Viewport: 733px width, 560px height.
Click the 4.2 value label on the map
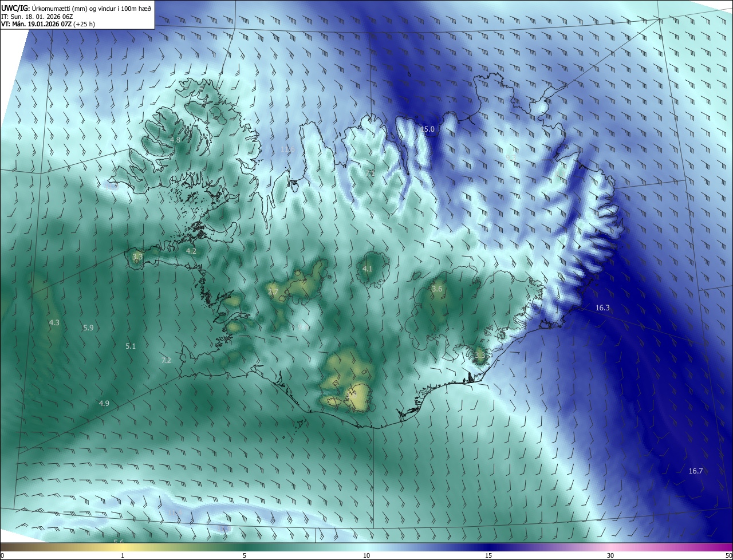pos(191,251)
